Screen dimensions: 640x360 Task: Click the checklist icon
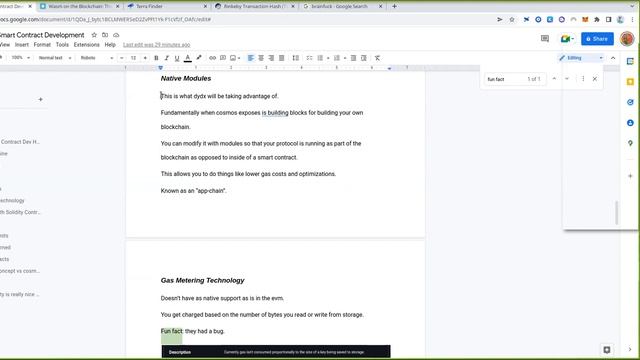(309, 58)
